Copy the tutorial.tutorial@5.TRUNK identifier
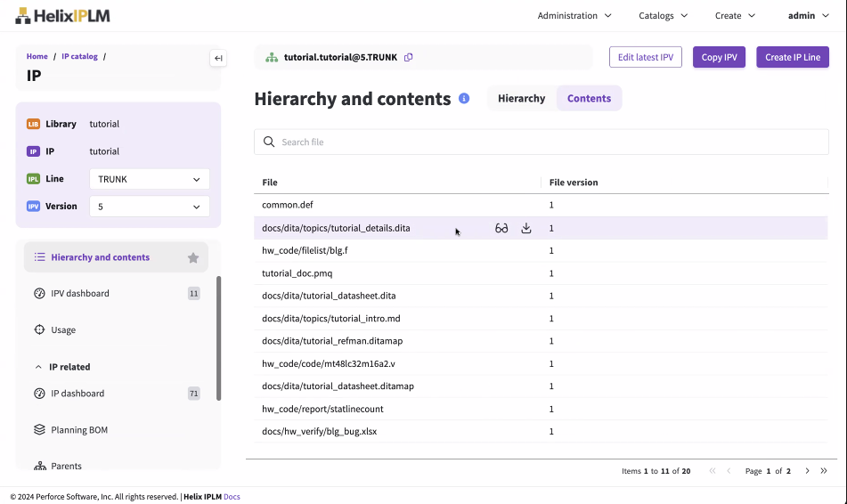Image resolution: width=847 pixels, height=504 pixels. tap(409, 58)
